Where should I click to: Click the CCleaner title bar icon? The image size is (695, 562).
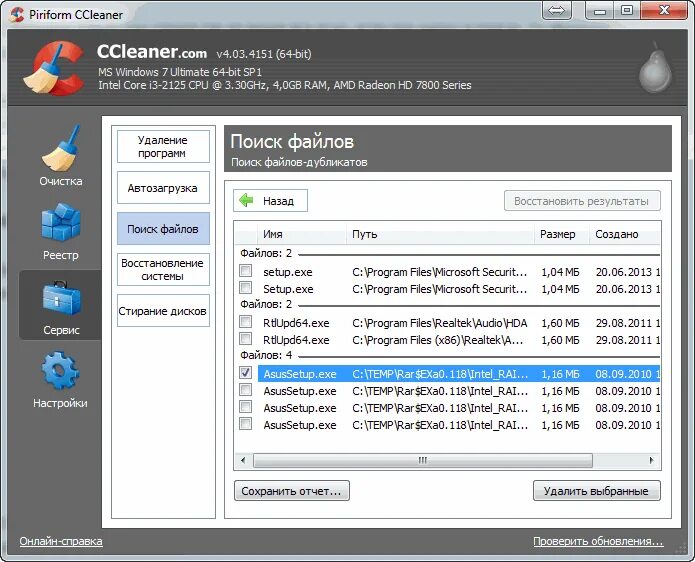pos(16,14)
